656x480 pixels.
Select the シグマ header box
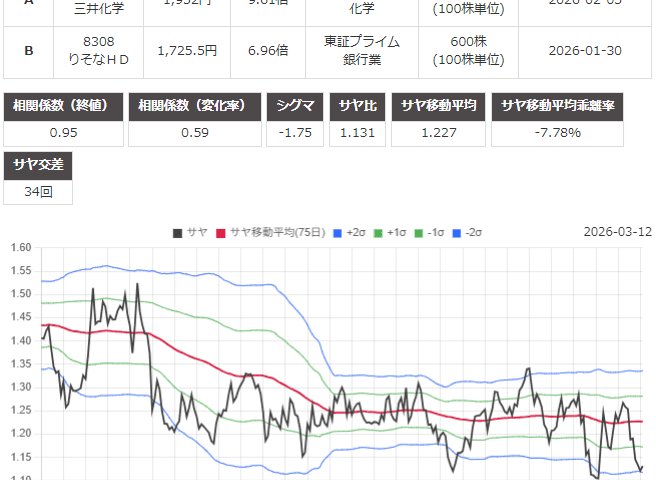[x=295, y=105]
